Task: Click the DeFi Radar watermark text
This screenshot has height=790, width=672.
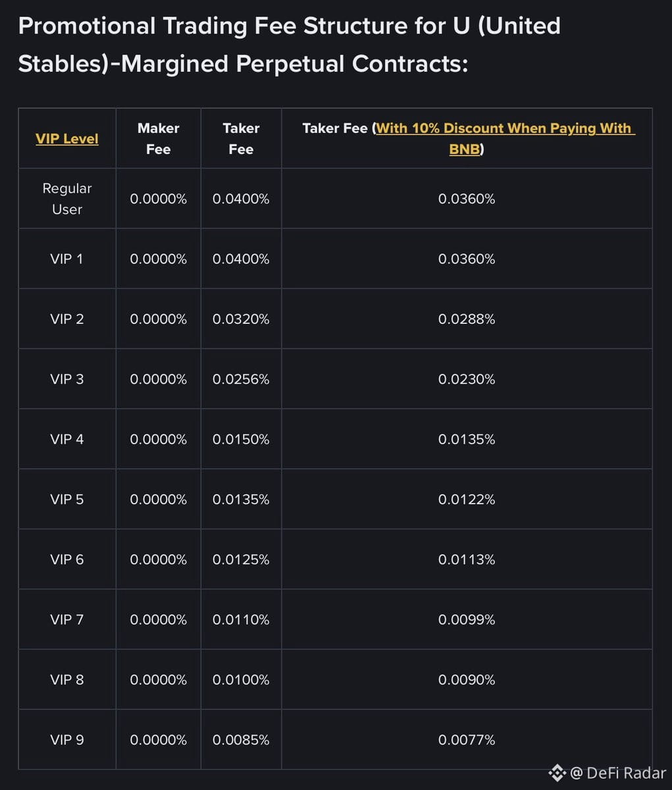Action: coord(618,773)
